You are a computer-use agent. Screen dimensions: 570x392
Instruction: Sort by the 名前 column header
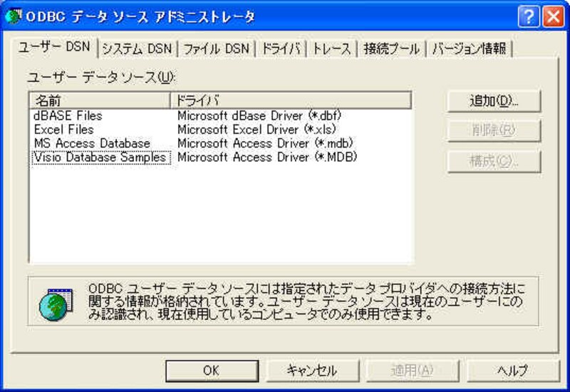(x=100, y=100)
